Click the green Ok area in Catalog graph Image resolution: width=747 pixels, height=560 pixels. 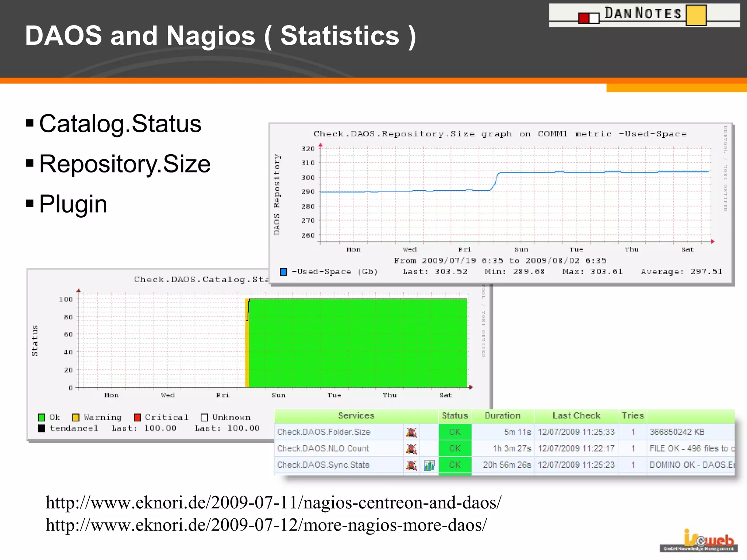pyautogui.click(x=358, y=343)
